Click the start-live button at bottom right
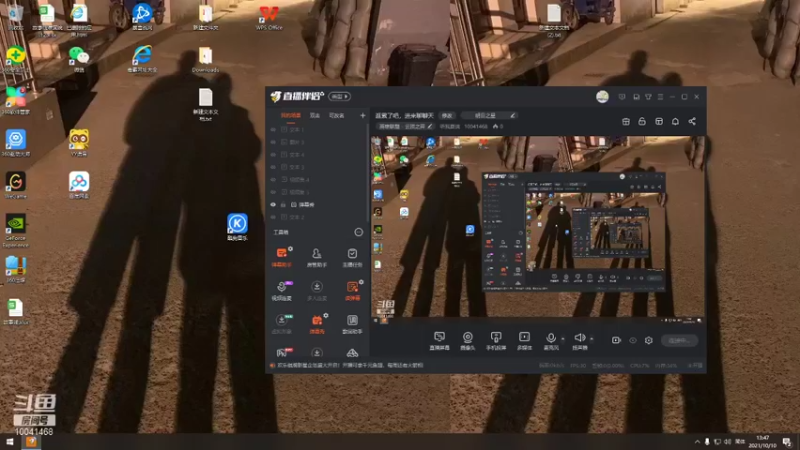Image resolution: width=800 pixels, height=450 pixels. coord(679,340)
